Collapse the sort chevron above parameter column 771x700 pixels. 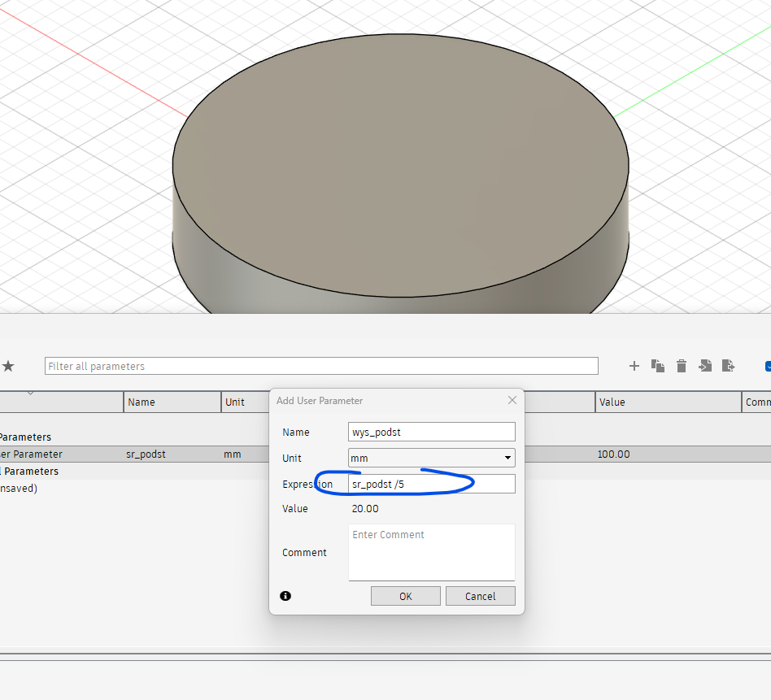click(x=31, y=393)
